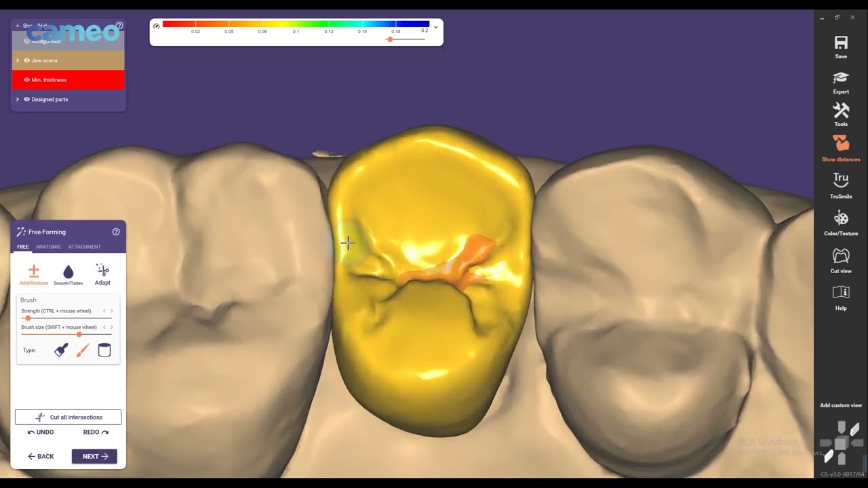Select the Adapt tool
Image resolution: width=868 pixels, height=488 pixels.
(102, 274)
